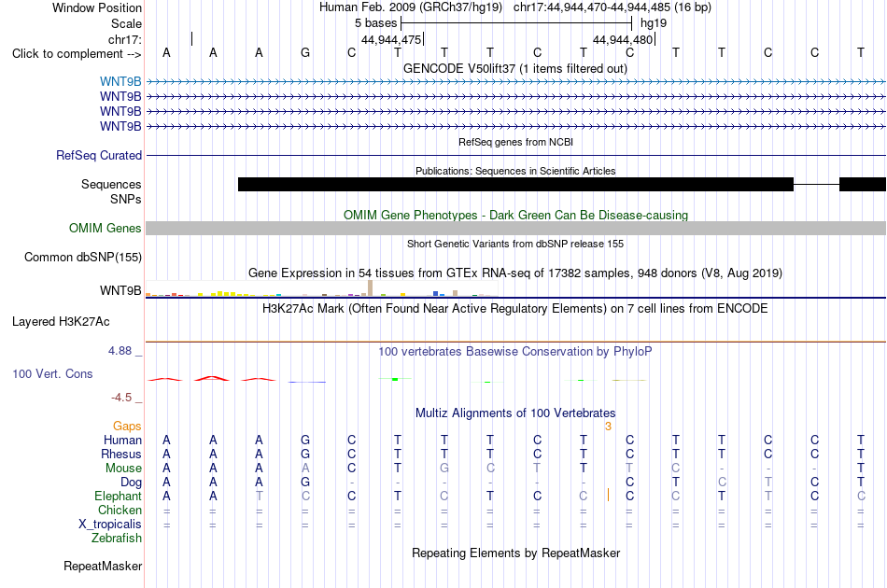
Task: Open the 100 Vert. Cons label
Action: click(x=52, y=373)
